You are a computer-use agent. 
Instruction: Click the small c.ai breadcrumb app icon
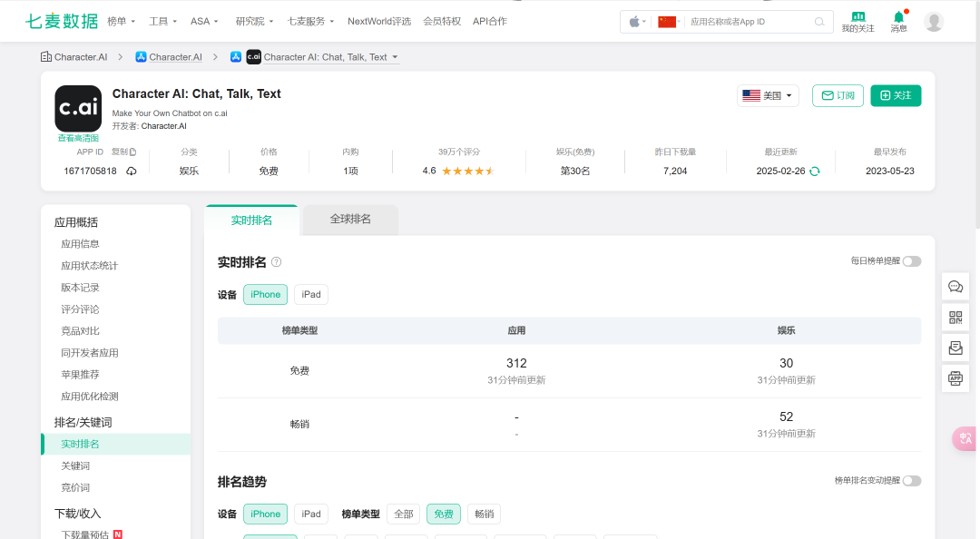click(x=254, y=57)
